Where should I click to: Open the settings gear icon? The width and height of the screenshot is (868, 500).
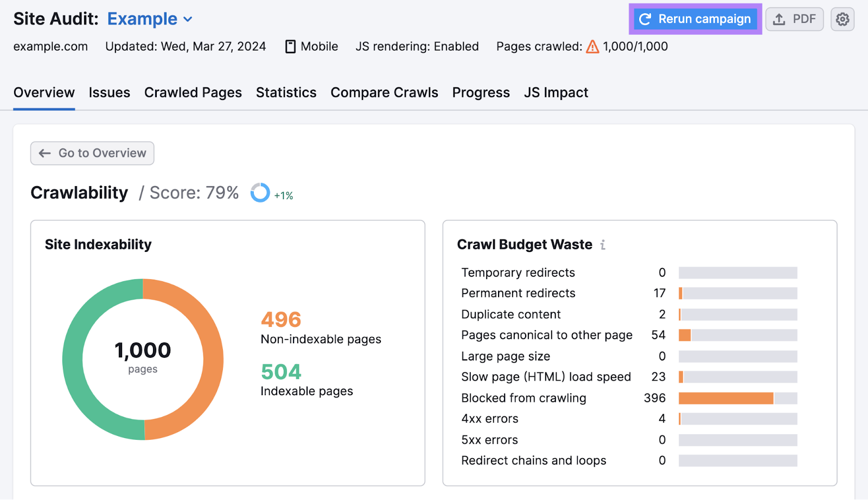(843, 18)
